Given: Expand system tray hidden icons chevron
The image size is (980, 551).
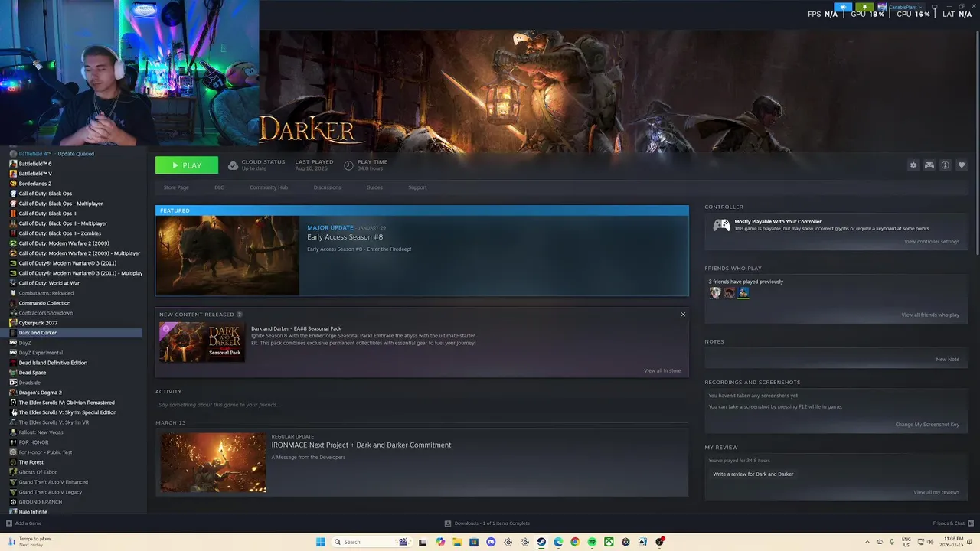Looking at the screenshot, I should coord(867,542).
